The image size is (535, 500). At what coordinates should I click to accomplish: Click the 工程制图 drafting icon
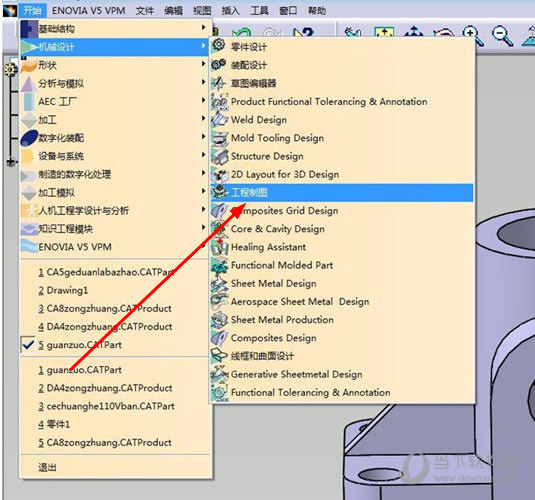tap(219, 192)
